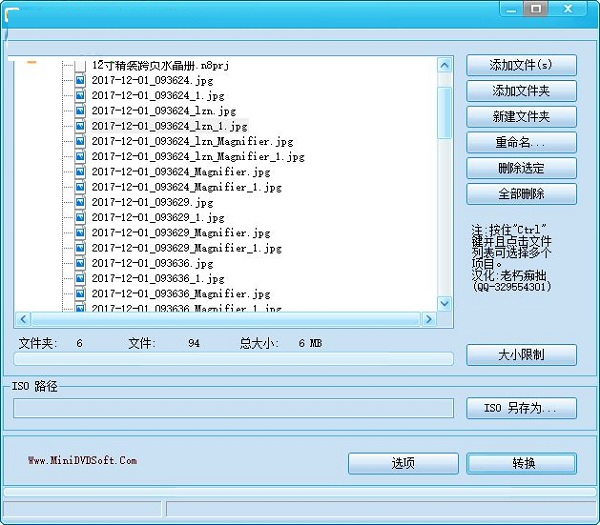Screen dimensions: 600x525
Task: Choose ISO output via ISO 另存为...
Action: point(521,408)
